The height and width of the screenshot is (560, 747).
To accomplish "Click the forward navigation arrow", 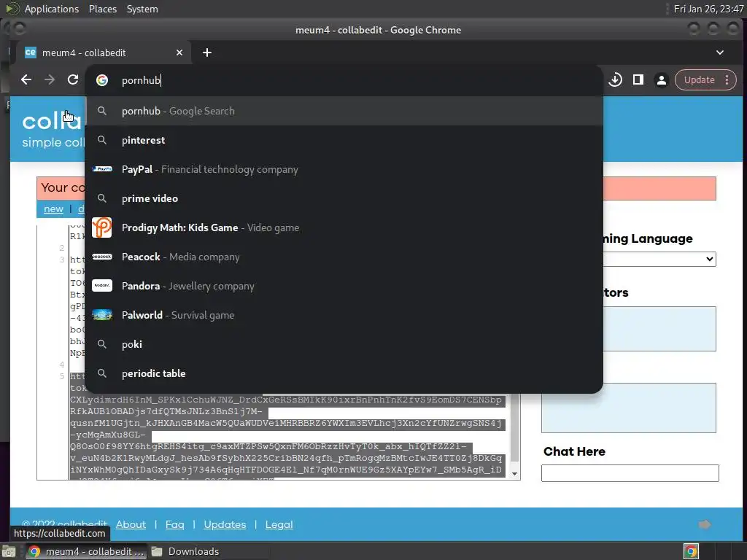I will [x=50, y=80].
